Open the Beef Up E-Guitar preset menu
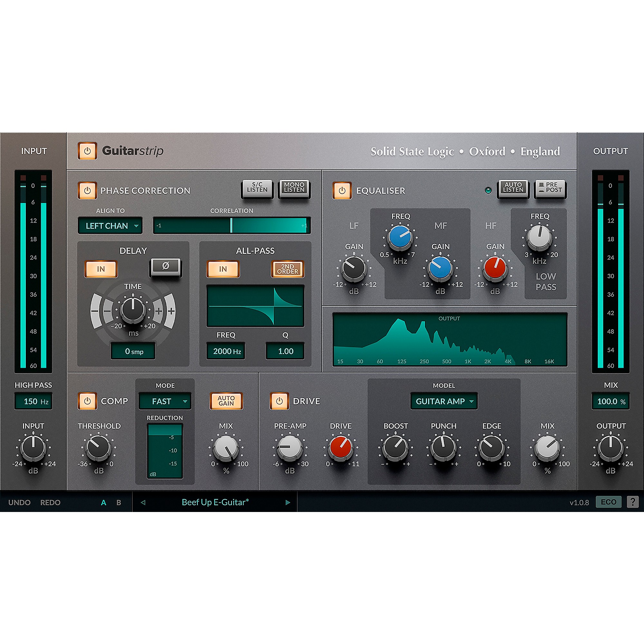The image size is (644, 644). click(215, 502)
